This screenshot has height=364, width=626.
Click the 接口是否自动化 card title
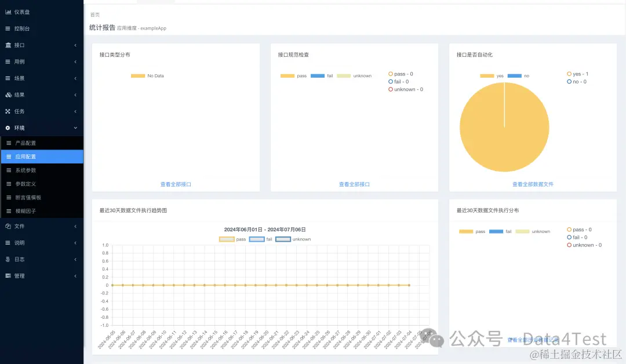click(x=475, y=54)
